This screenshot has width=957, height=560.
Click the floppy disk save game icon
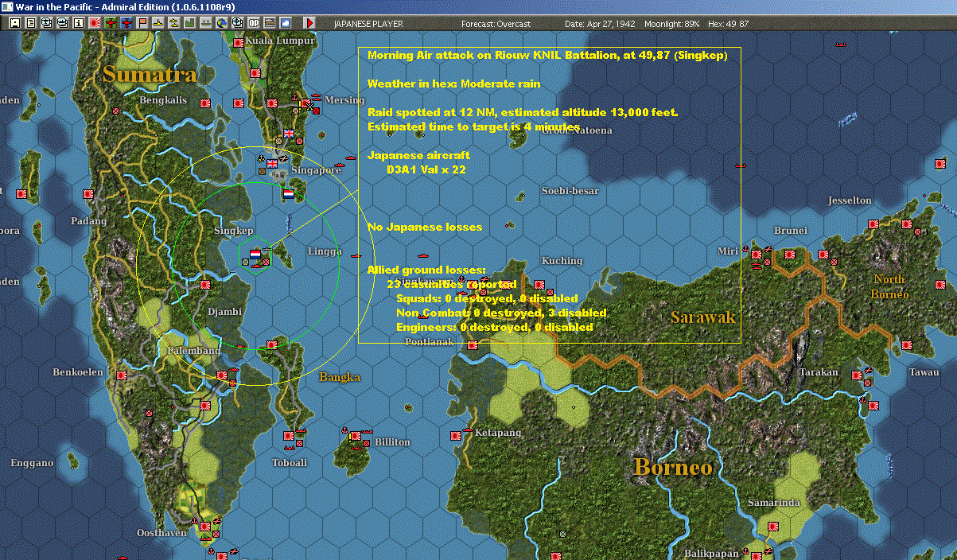[15, 23]
